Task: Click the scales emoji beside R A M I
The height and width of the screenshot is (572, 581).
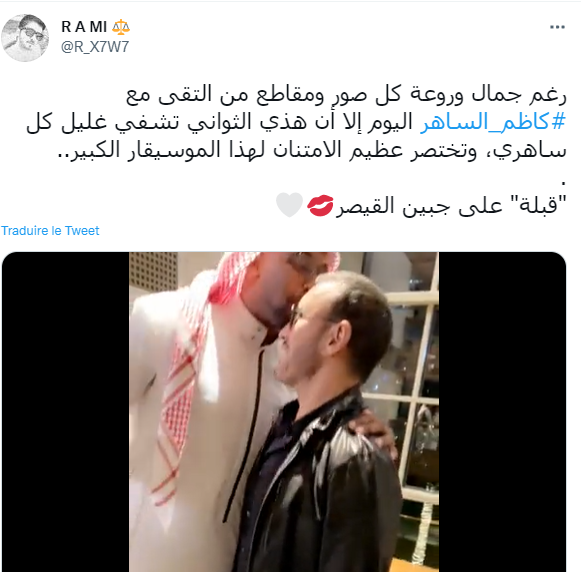Action: point(121,27)
